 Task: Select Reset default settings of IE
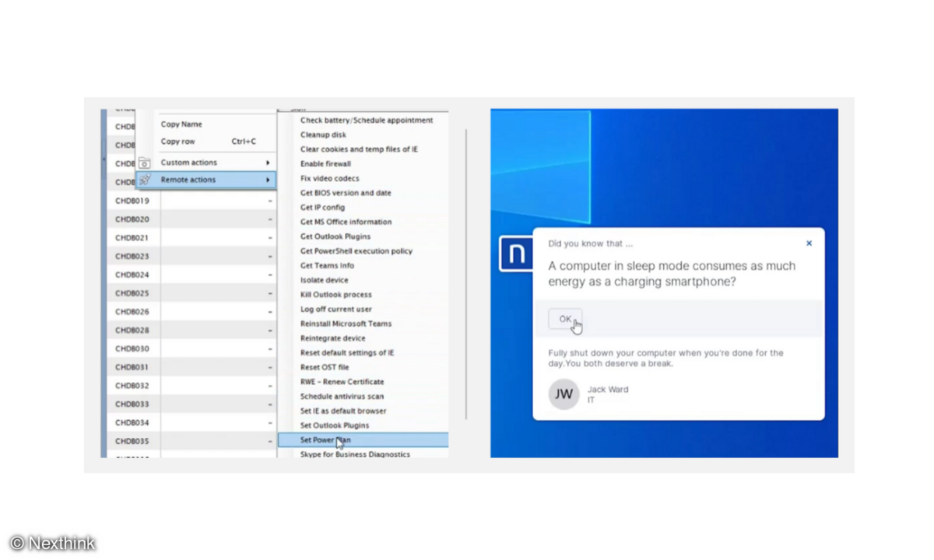point(347,353)
